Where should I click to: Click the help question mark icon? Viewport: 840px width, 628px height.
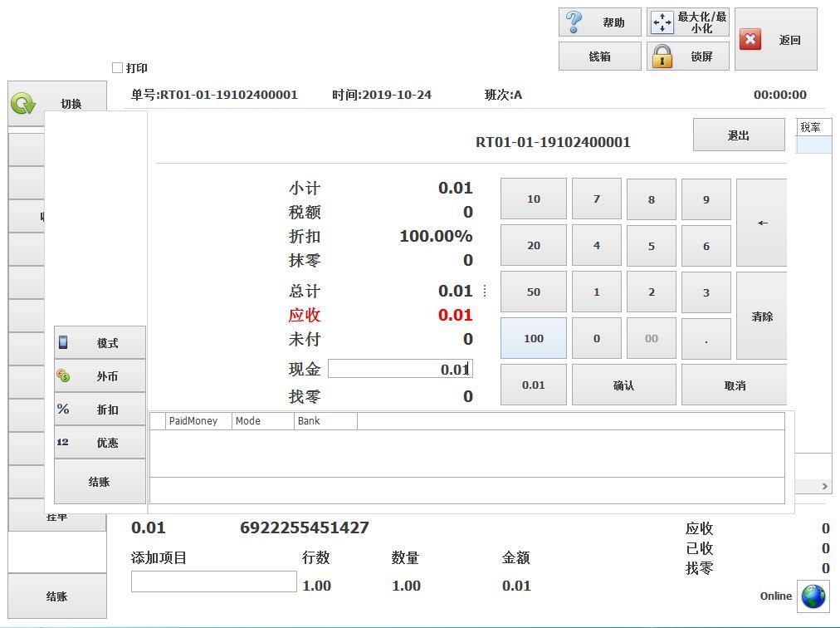click(x=574, y=22)
